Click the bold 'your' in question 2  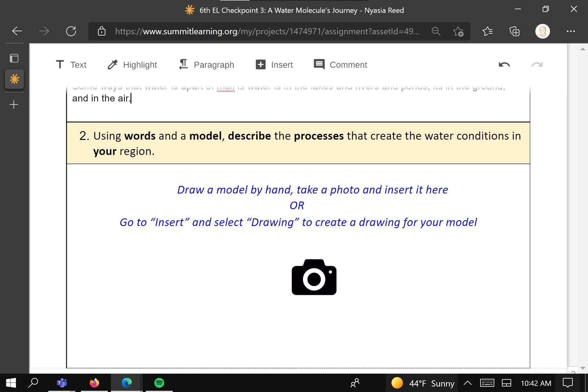[x=105, y=152]
